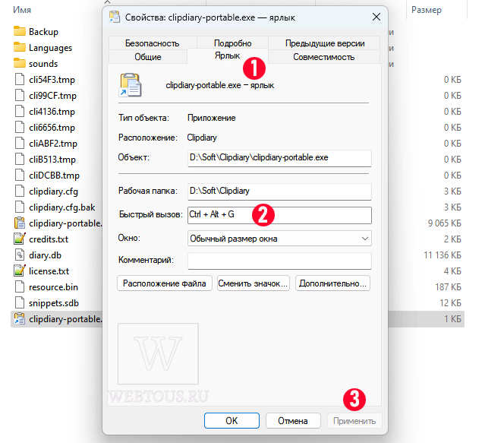Screen dimensions: 504x443
Task: Click the 9 065 КБ Clipdiary application icon
Action: pos(20,223)
